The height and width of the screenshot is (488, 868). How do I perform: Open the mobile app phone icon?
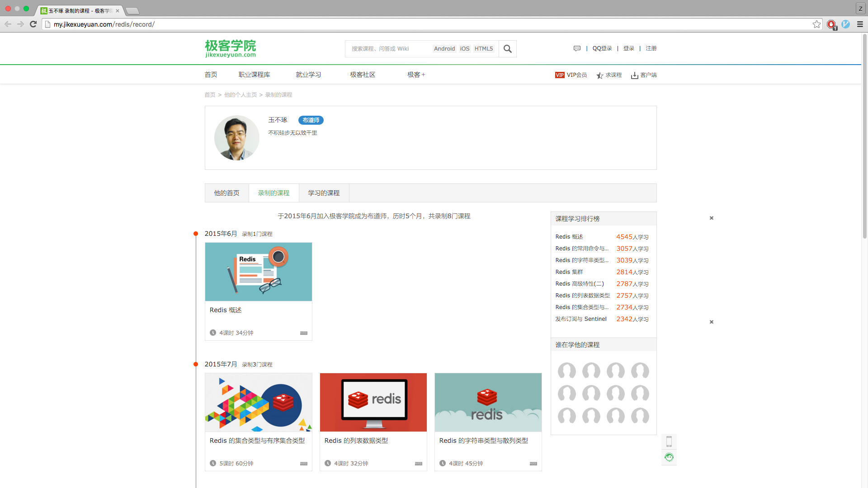[669, 441]
